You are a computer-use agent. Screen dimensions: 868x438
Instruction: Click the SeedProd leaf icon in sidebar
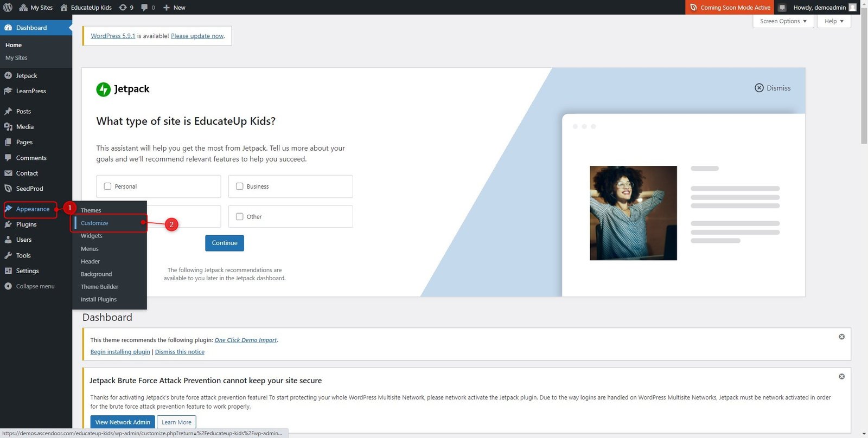(8, 189)
